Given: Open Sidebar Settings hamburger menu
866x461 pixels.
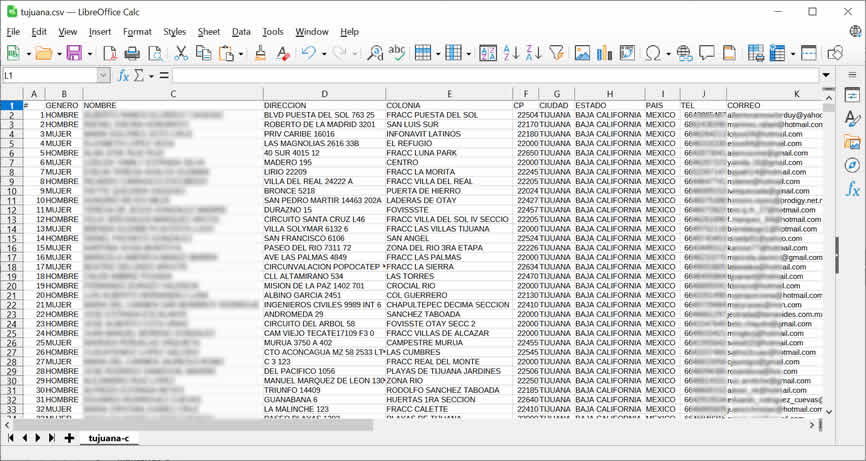Looking at the screenshot, I should click(852, 75).
